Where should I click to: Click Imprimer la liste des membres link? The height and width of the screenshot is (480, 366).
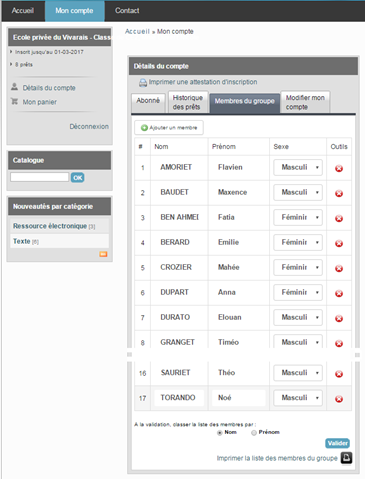pos(277,458)
